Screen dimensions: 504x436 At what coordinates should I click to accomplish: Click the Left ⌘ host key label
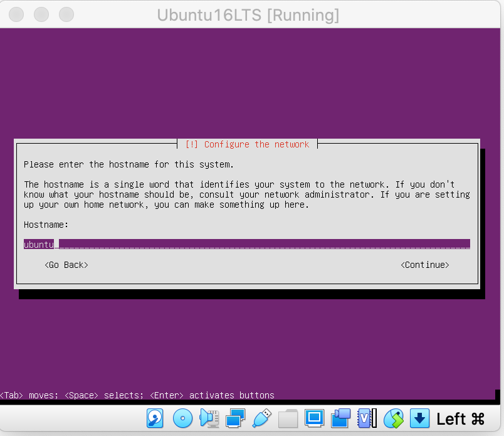coord(461,418)
